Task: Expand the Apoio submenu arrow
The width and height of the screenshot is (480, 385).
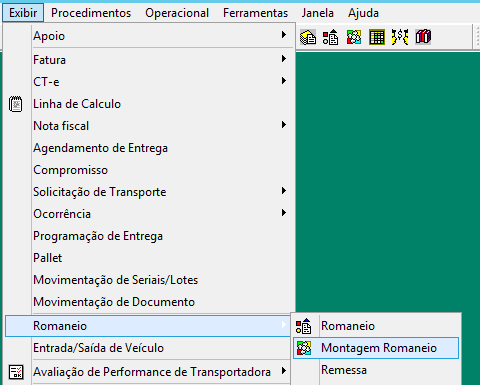Action: tap(284, 35)
